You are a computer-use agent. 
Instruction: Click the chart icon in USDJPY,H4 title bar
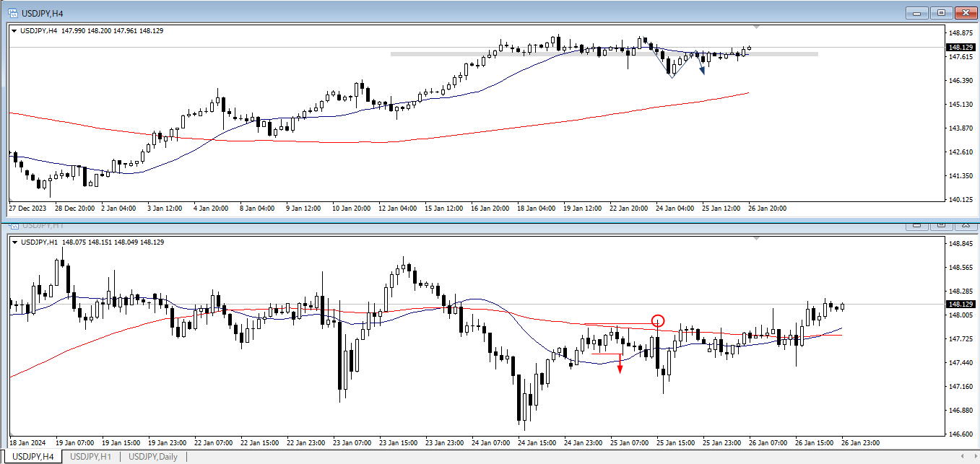pos(13,13)
